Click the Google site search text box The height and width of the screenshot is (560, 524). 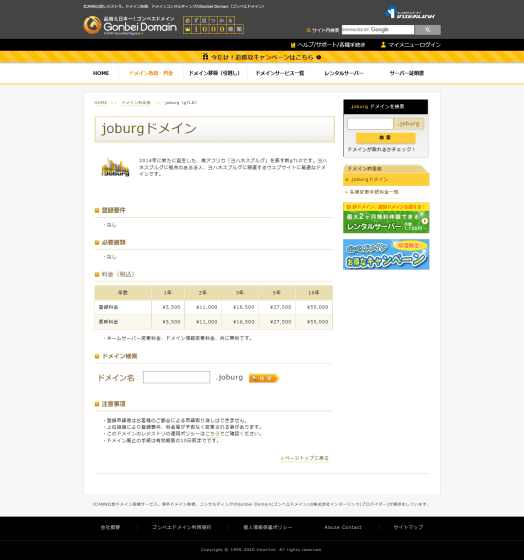pyautogui.click(x=378, y=30)
